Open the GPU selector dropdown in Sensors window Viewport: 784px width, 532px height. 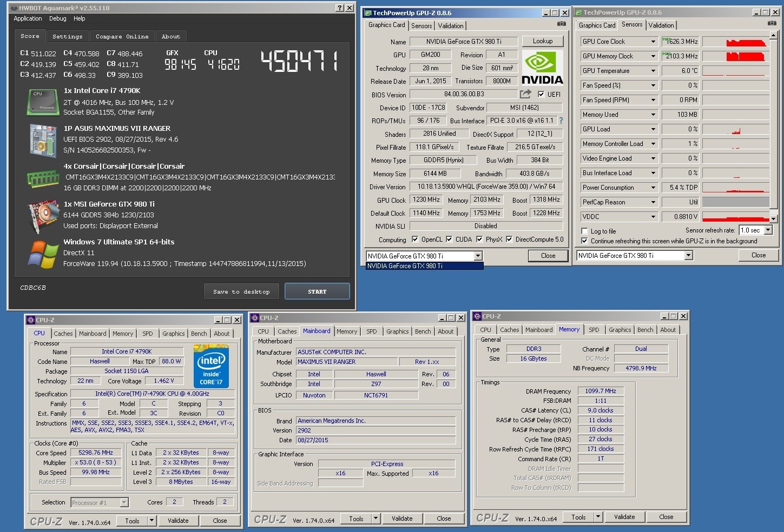click(x=689, y=255)
